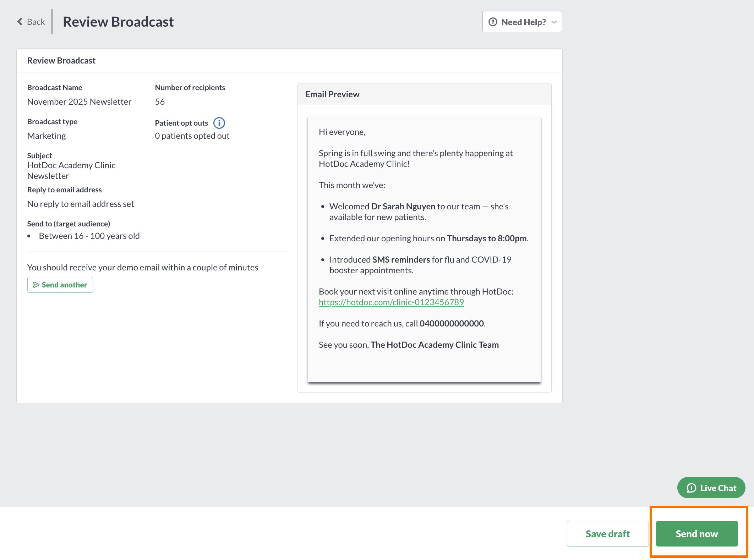Open Live Chat support
The width and height of the screenshot is (754, 560).
[711, 488]
